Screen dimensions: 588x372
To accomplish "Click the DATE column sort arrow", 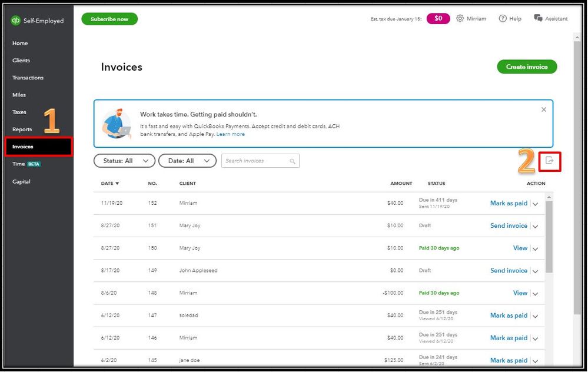I will [117, 184].
